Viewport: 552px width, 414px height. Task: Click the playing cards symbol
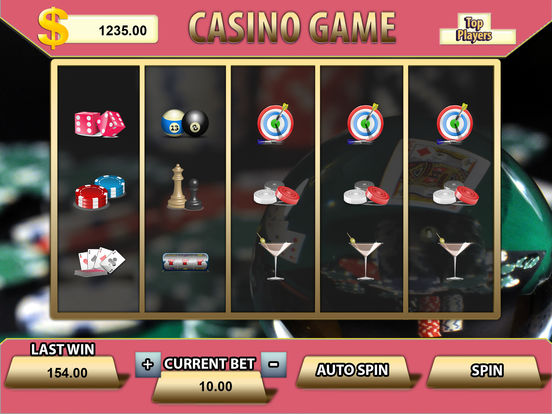pyautogui.click(x=100, y=261)
